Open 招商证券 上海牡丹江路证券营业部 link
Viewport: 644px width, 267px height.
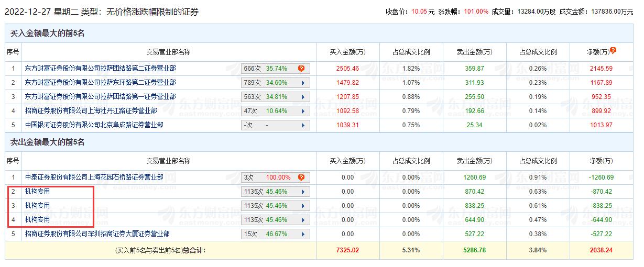pos(91,111)
